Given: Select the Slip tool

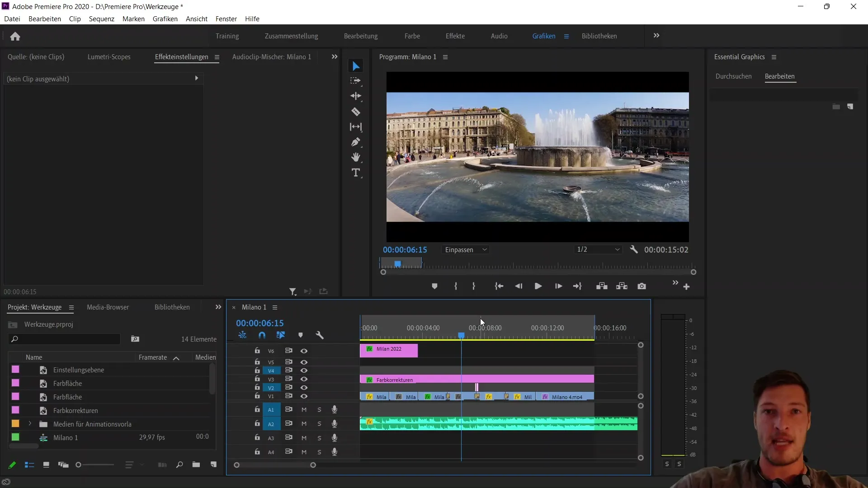Looking at the screenshot, I should pyautogui.click(x=356, y=127).
